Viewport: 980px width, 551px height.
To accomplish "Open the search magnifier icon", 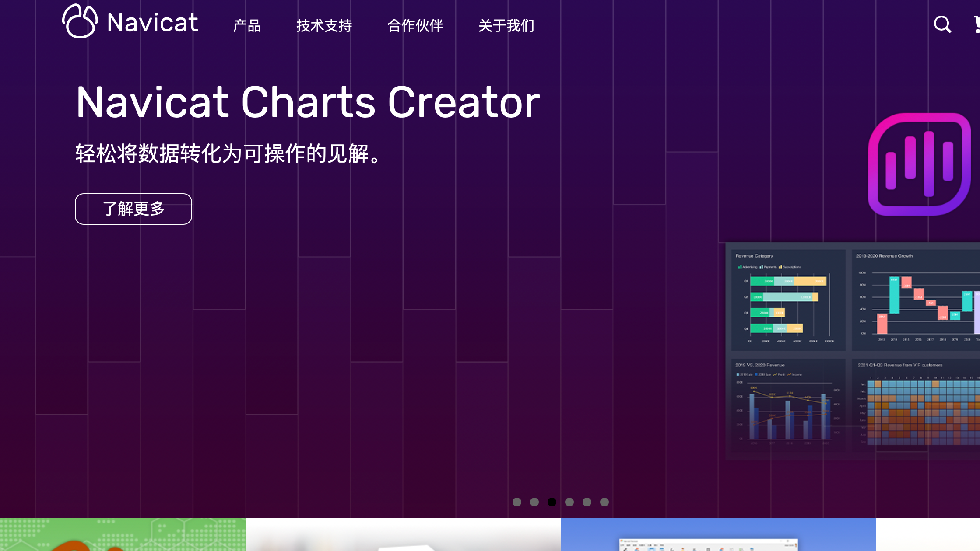I will 942,25.
